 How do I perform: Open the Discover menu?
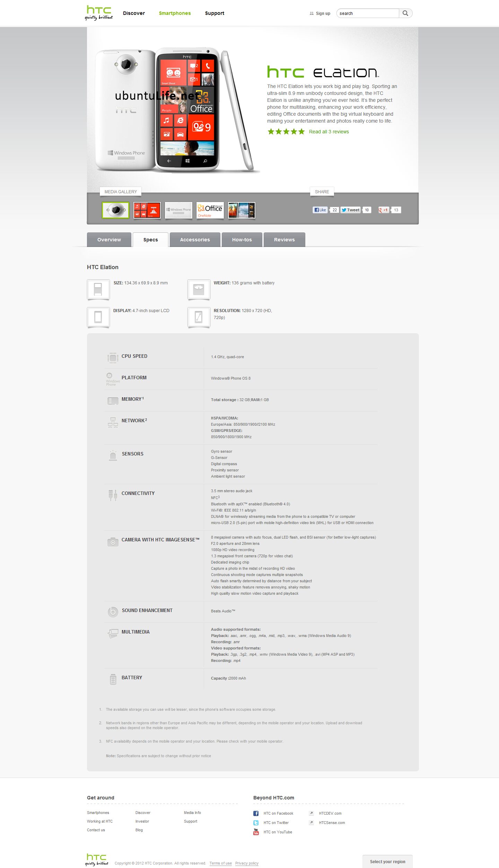134,13
